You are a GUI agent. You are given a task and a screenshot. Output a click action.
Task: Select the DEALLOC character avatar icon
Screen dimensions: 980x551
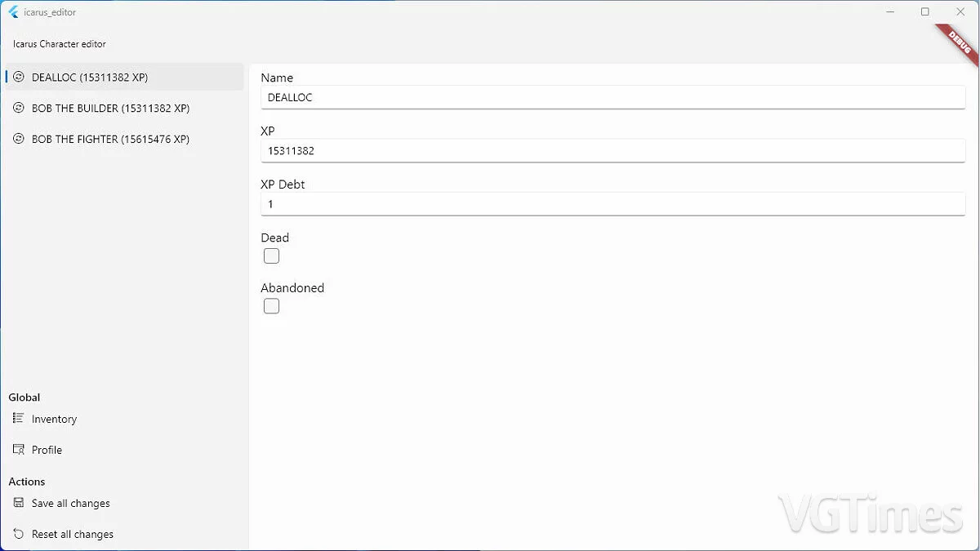(x=18, y=77)
